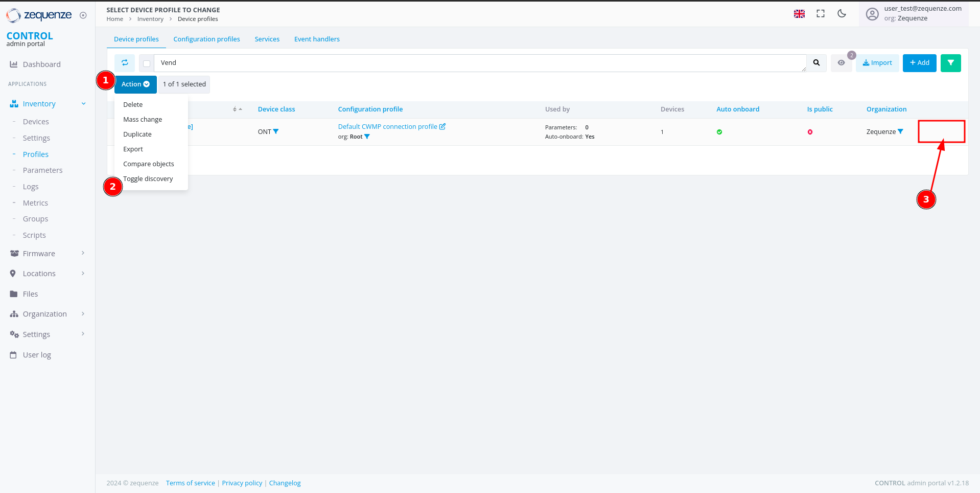Click the green filter funnel button
Viewport: 980px width, 493px height.
click(x=950, y=63)
